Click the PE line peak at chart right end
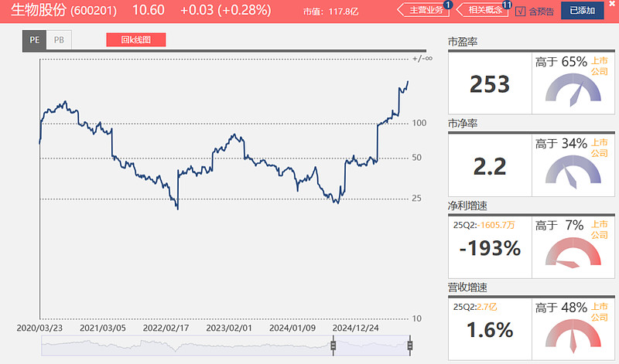The width and height of the screenshot is (619, 364). pos(408,82)
